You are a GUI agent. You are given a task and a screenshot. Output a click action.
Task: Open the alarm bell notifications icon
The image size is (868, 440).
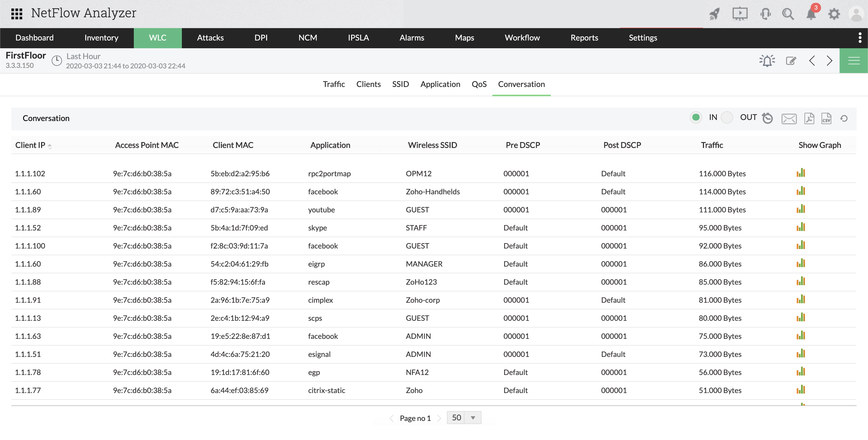(x=811, y=14)
